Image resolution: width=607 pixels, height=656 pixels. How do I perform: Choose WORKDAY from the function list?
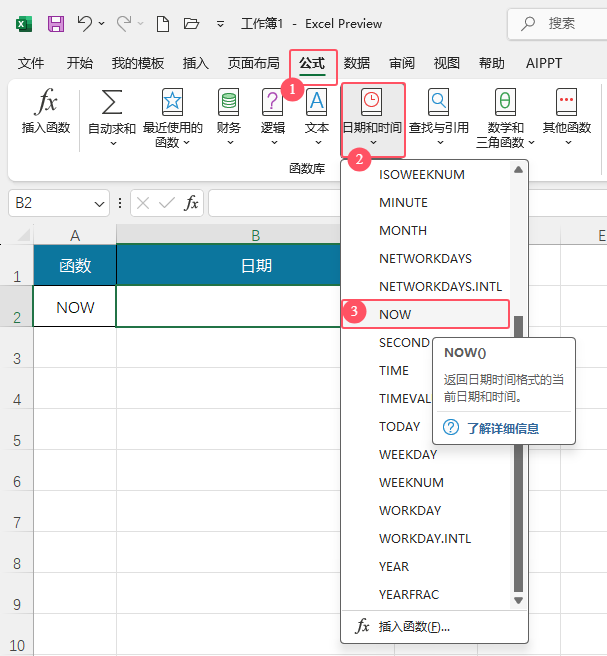coord(426,510)
